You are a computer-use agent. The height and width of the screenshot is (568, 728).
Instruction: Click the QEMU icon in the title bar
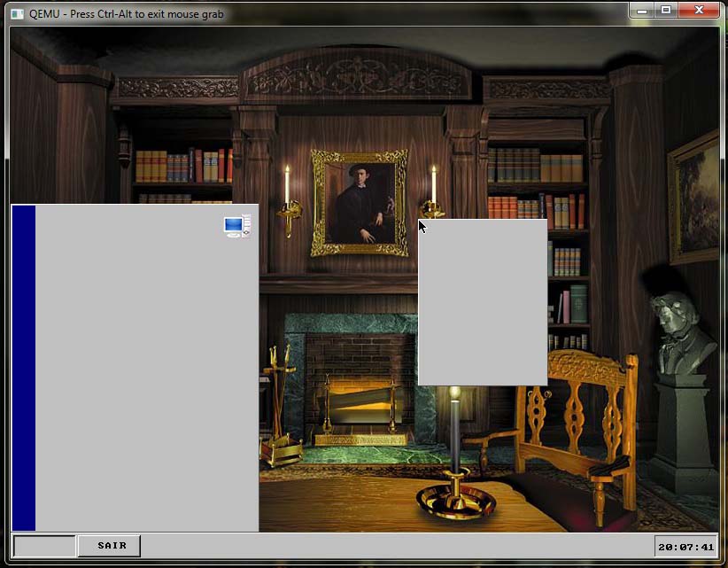click(x=17, y=14)
